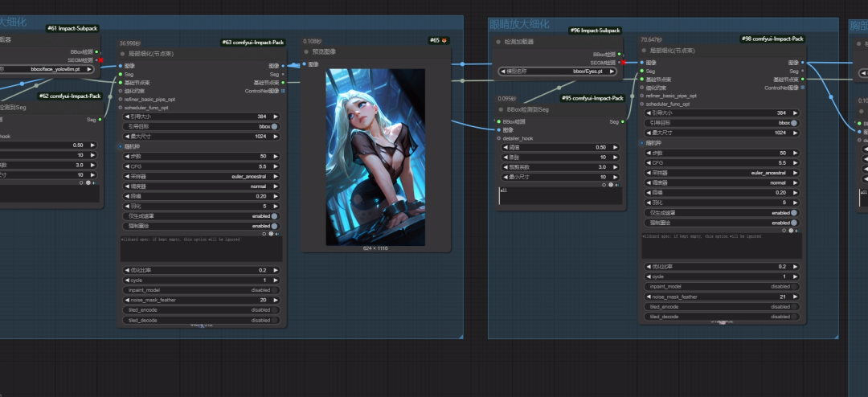This screenshot has width=868, height=397.
Task: Click the image input dot on preview node #65
Action: coord(305,64)
